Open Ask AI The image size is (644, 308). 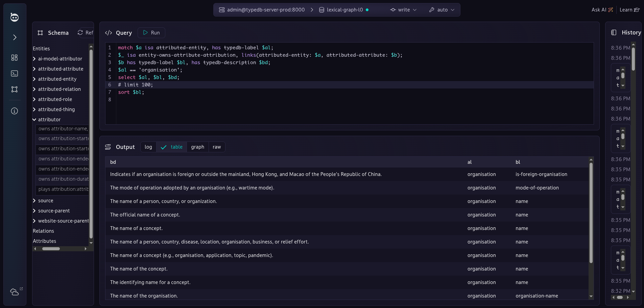click(602, 10)
